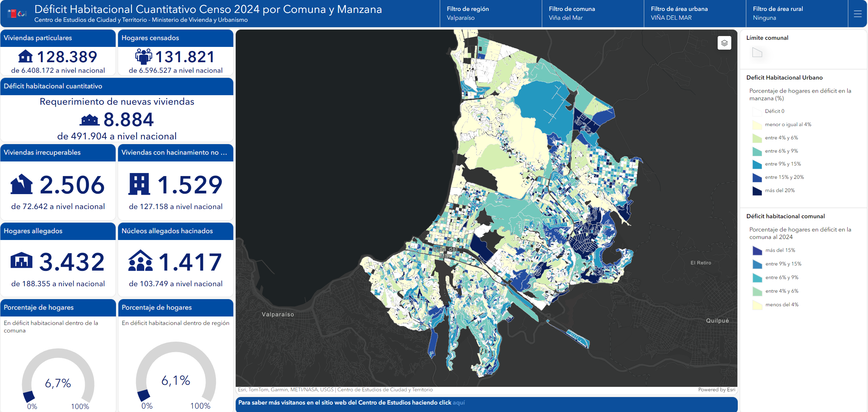
Task: Click the building icon beside 1.529
Action: pyautogui.click(x=139, y=184)
